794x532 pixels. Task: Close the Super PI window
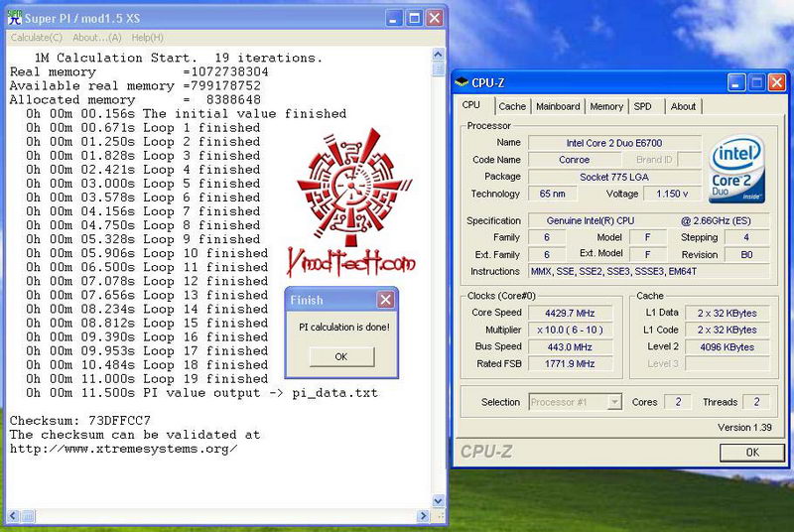(x=435, y=18)
